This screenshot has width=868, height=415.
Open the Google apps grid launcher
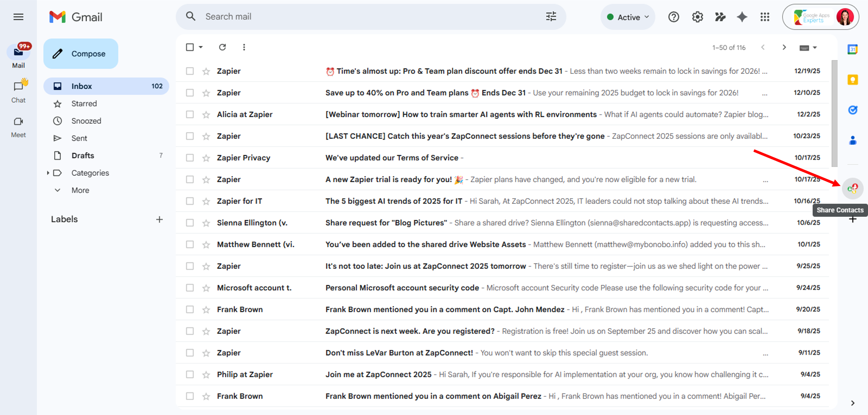click(x=765, y=17)
